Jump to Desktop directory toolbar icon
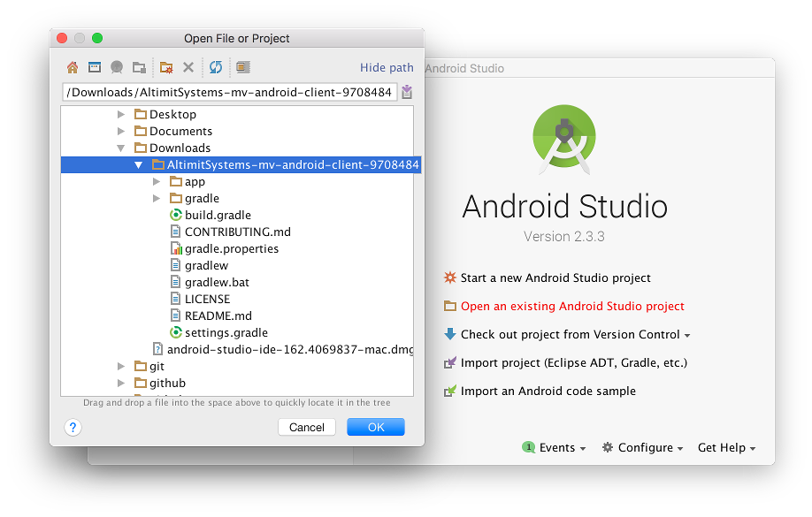Image resolution: width=812 pixels, height=517 pixels. (95, 67)
